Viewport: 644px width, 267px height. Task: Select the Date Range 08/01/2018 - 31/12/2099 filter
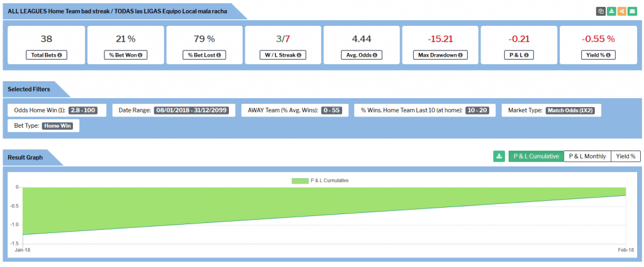(x=174, y=110)
